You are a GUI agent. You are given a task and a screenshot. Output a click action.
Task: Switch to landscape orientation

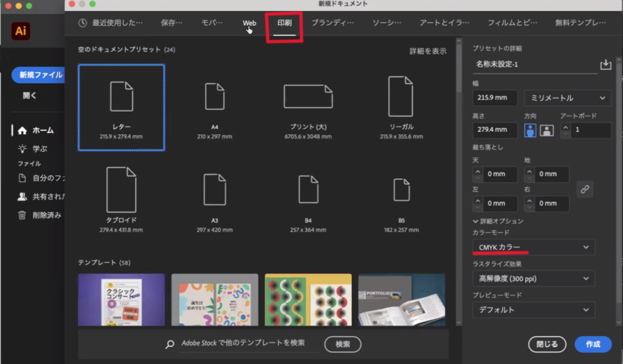click(x=546, y=130)
